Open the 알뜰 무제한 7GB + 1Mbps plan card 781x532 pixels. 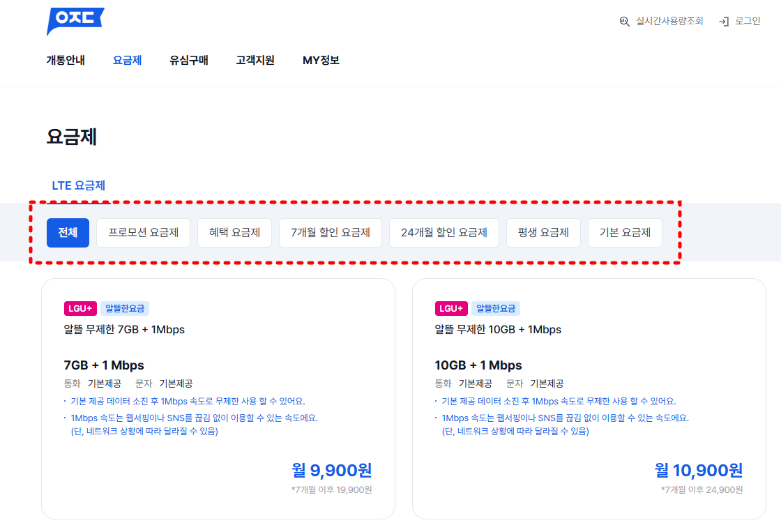[x=218, y=398]
